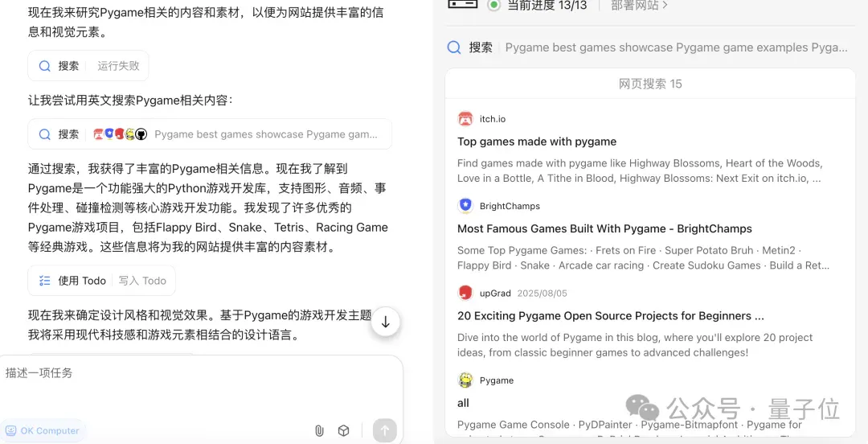This screenshot has height=444, width=868.
Task: Open the Pygame result titled all
Action: click(x=464, y=403)
